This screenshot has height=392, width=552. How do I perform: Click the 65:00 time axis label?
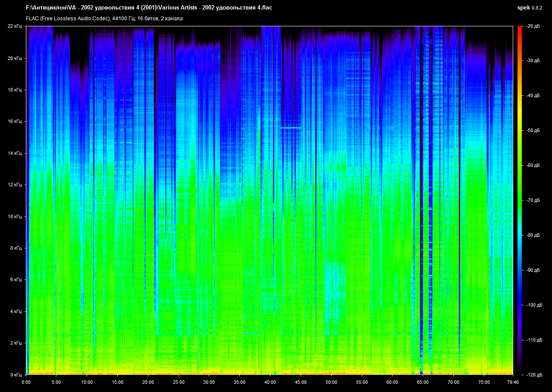point(423,382)
